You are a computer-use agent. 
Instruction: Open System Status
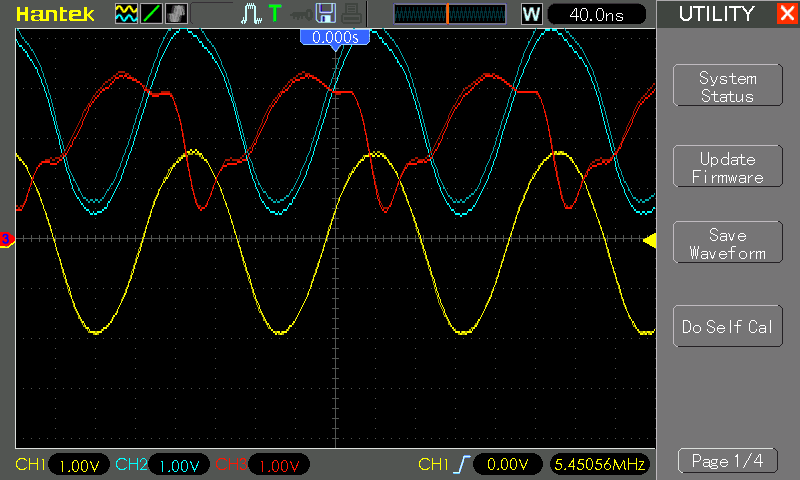(x=728, y=85)
